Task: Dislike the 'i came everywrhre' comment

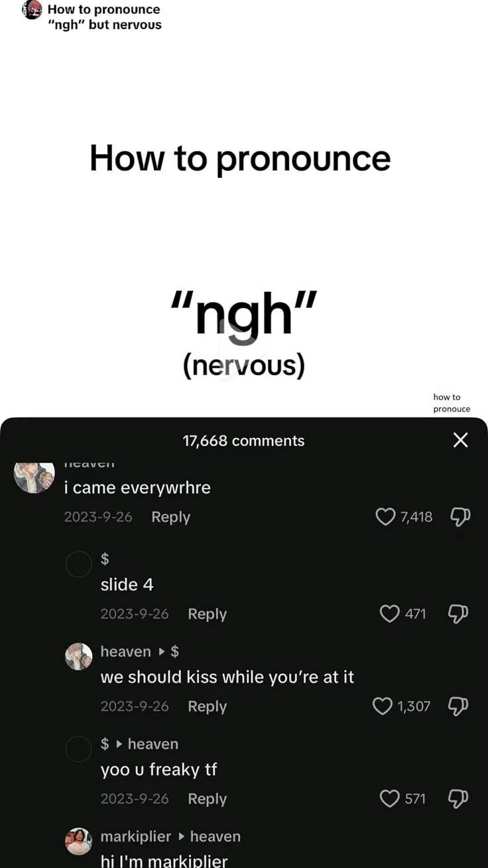Action: (x=460, y=517)
